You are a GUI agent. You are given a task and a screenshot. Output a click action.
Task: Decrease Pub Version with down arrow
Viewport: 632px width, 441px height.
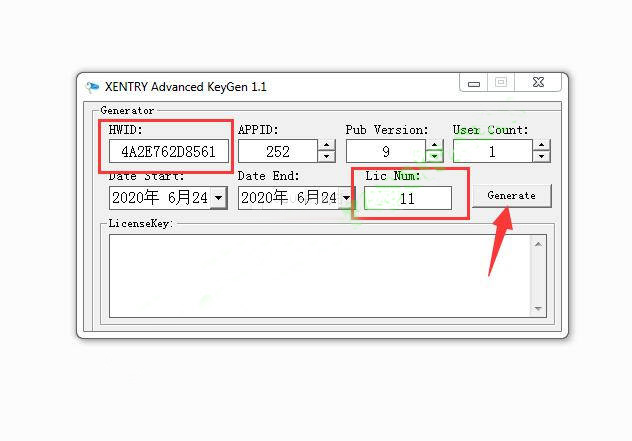434,157
